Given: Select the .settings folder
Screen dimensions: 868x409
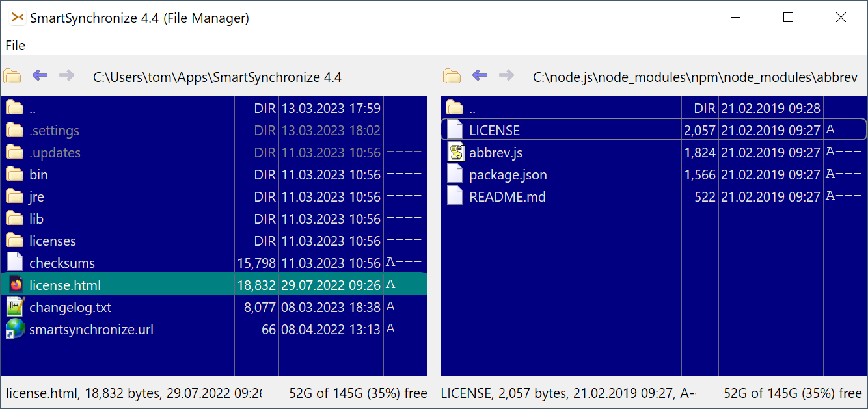Looking at the screenshot, I should (54, 131).
